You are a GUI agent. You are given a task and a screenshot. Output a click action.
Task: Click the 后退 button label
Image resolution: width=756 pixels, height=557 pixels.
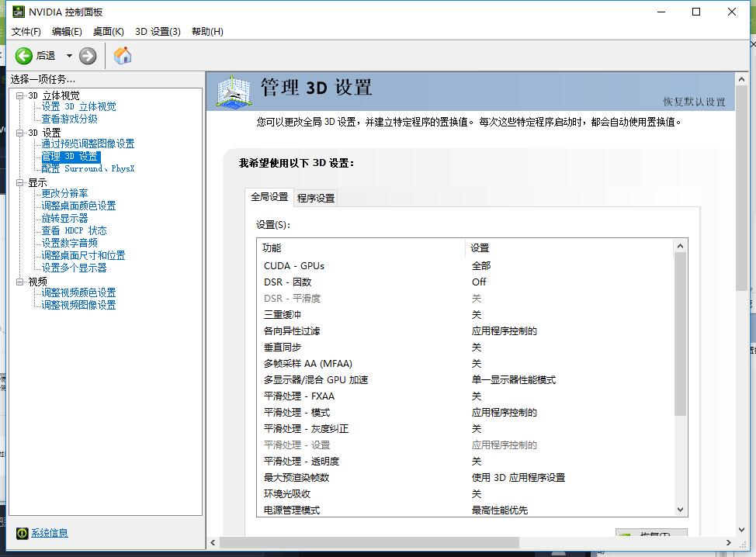point(46,56)
